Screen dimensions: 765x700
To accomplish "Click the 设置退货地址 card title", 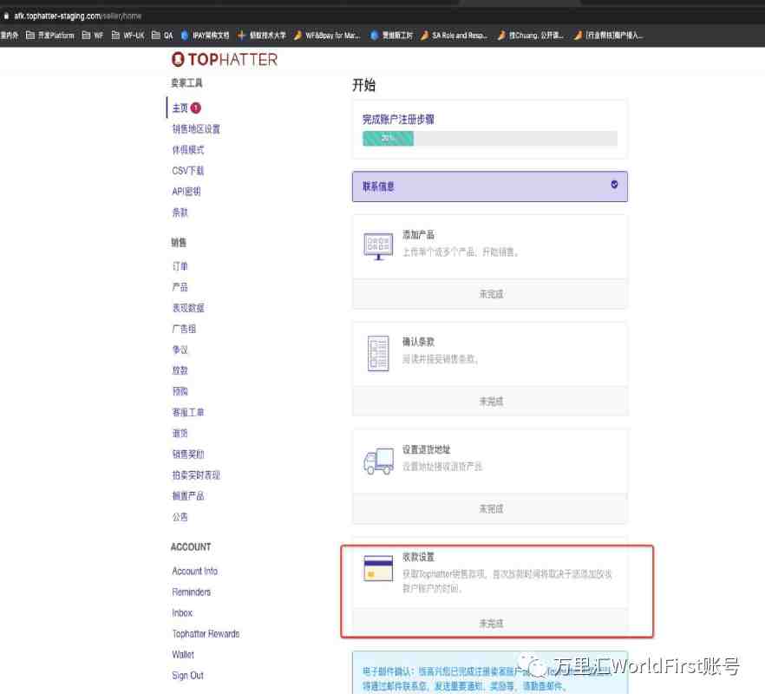I will [427, 449].
